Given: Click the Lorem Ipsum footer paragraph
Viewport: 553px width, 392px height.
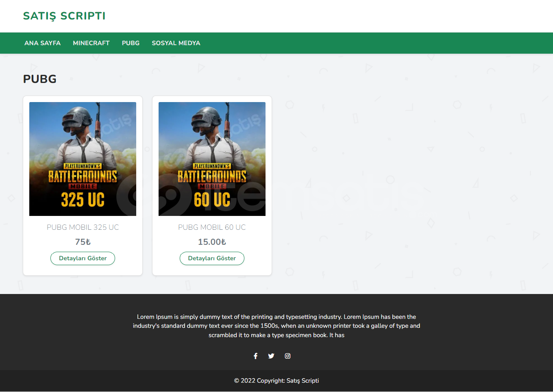Looking at the screenshot, I should [x=276, y=326].
